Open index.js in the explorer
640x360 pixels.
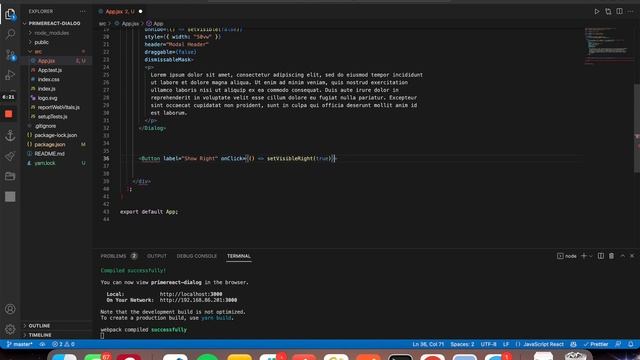tap(47, 89)
